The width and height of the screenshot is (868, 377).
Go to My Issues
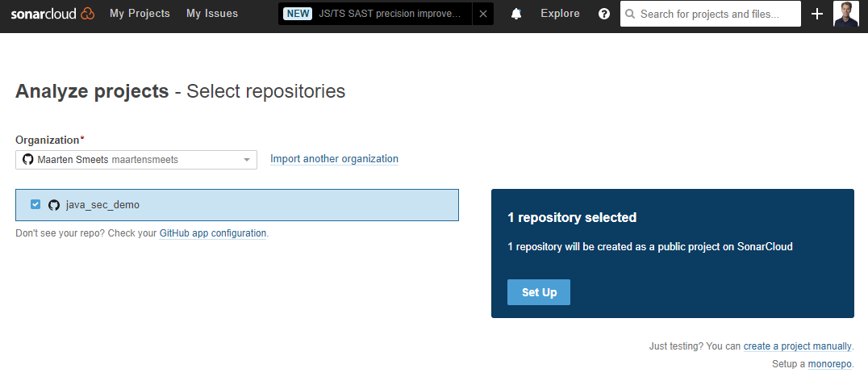[x=212, y=14]
